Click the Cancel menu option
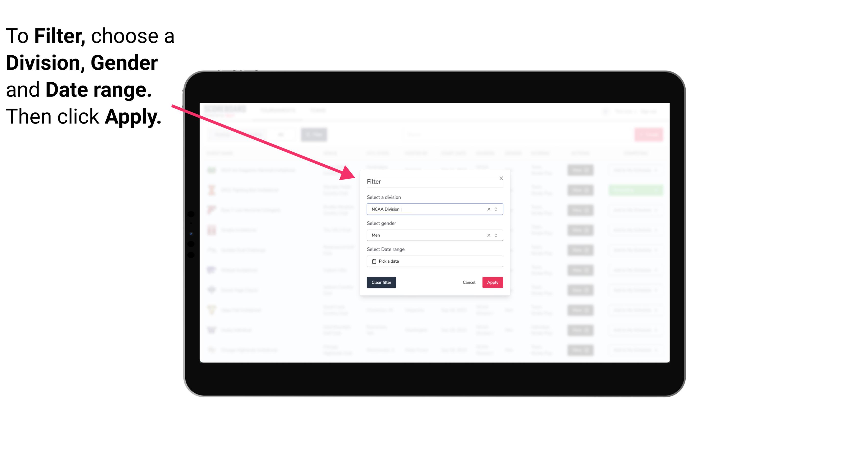 469,283
